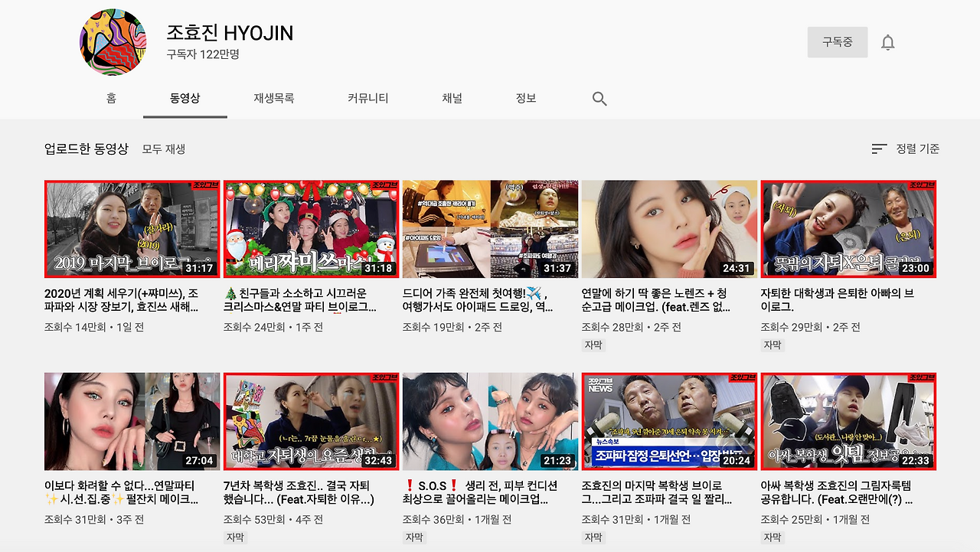Open the 22:33 video thumbnail
Image resolution: width=980 pixels, height=552 pixels.
(848, 421)
